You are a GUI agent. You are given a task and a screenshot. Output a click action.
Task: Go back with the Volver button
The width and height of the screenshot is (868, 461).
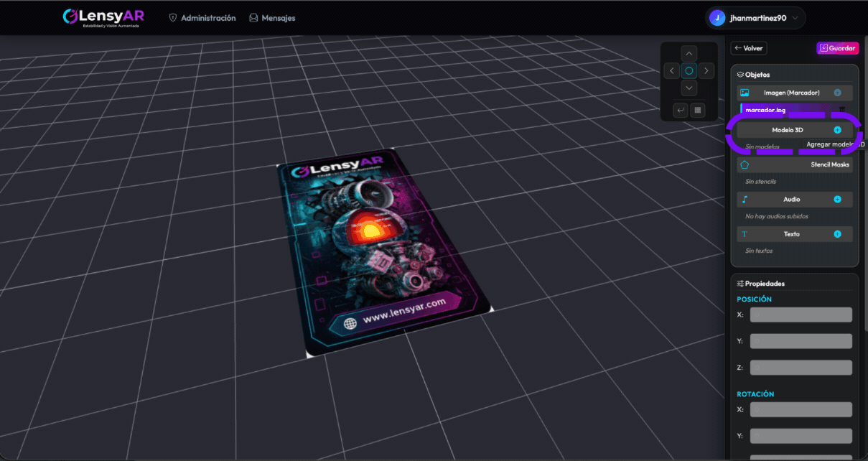pyautogui.click(x=749, y=48)
